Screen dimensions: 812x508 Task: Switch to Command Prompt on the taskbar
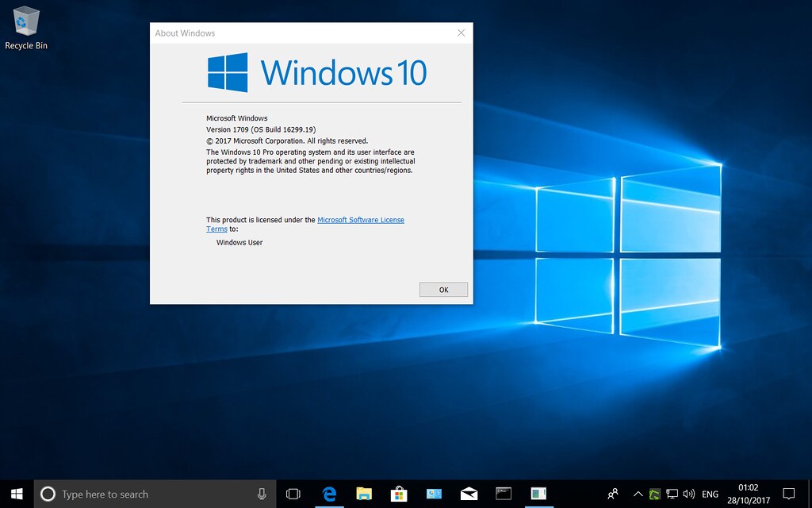pyautogui.click(x=504, y=494)
